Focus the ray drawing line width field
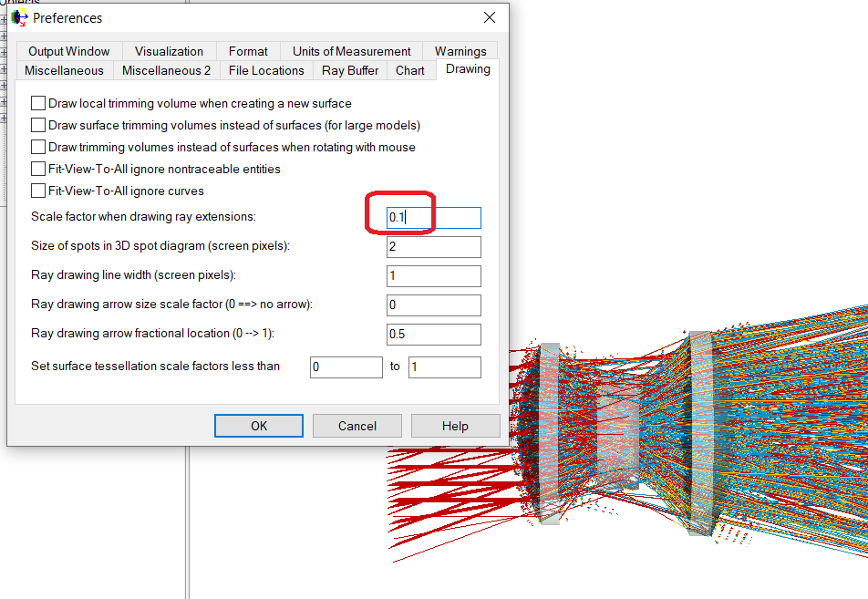This screenshot has height=599, width=868. click(434, 275)
